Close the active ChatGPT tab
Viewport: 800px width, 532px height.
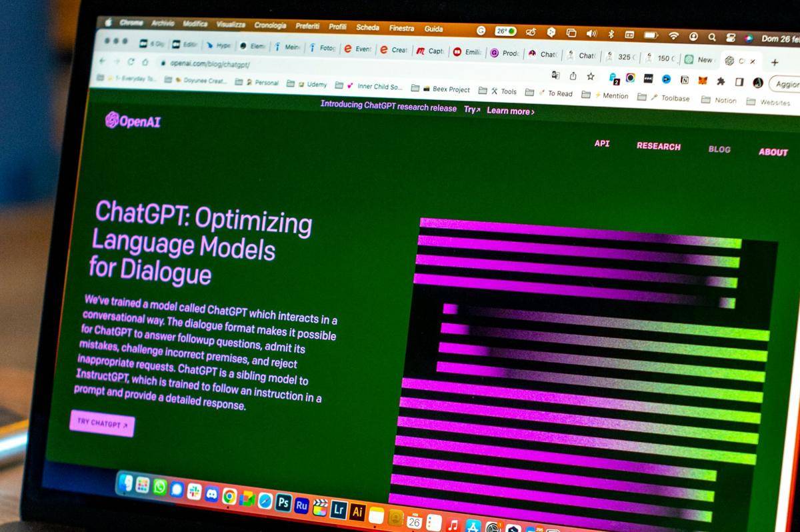[x=753, y=61]
